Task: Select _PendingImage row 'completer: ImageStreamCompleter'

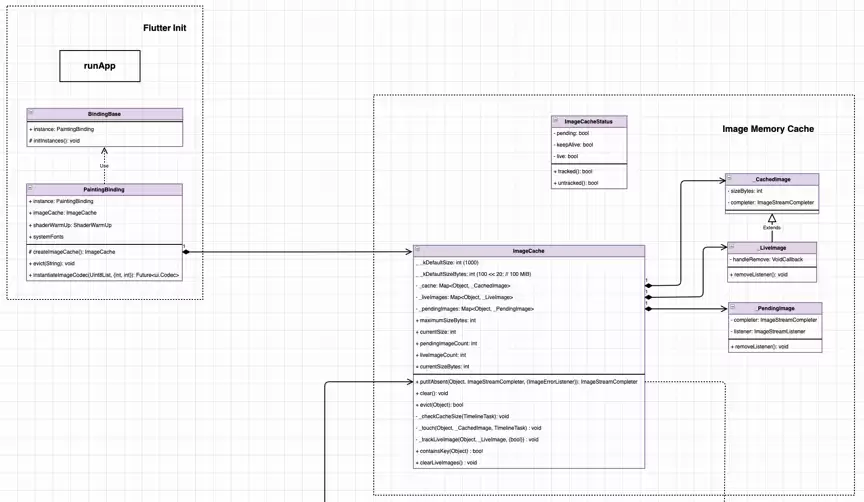Action: (x=775, y=320)
